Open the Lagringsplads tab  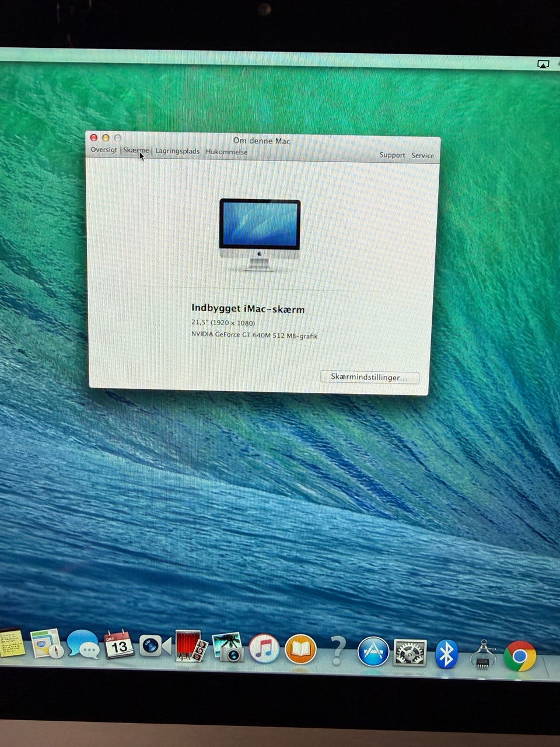177,151
